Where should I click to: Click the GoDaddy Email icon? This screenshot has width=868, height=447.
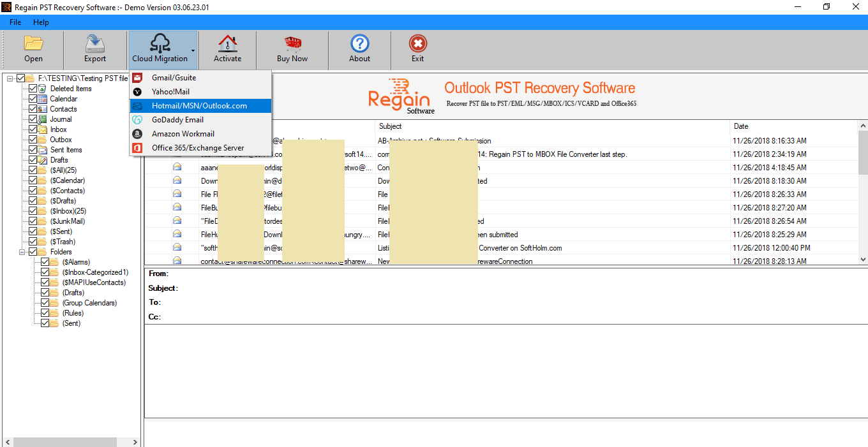click(x=137, y=120)
